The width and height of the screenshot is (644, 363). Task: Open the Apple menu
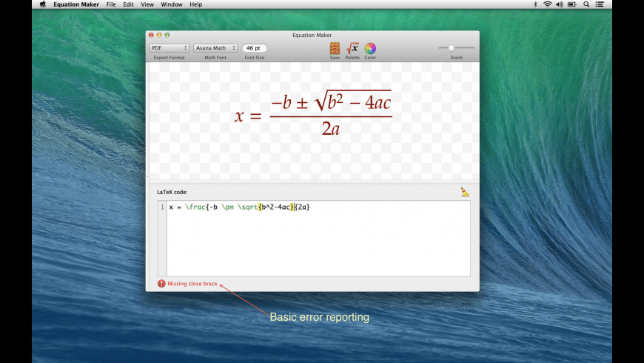[43, 4]
